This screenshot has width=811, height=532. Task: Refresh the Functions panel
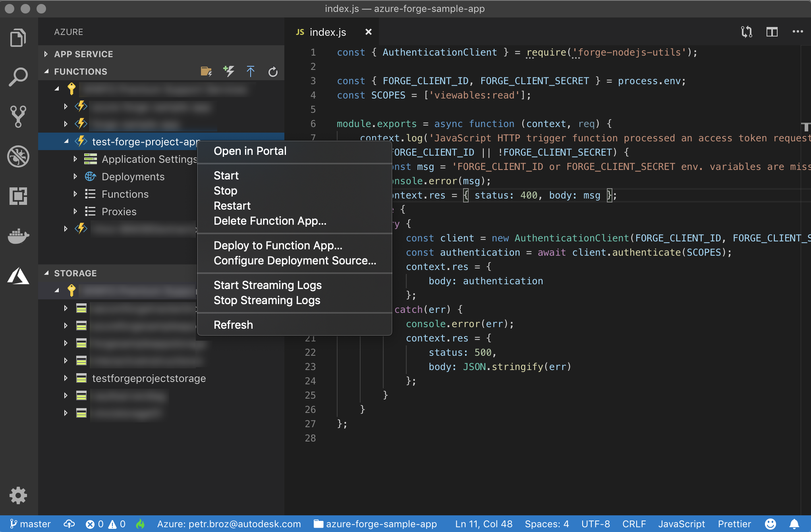273,72
